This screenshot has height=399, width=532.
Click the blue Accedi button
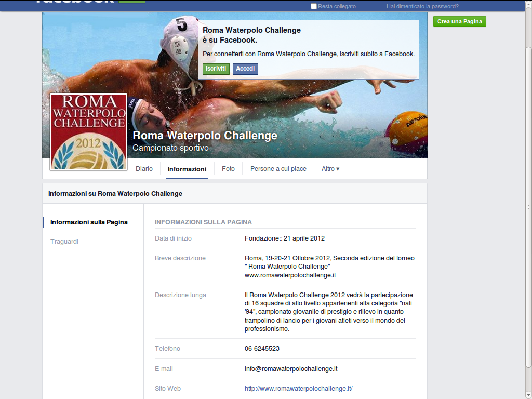pyautogui.click(x=245, y=69)
